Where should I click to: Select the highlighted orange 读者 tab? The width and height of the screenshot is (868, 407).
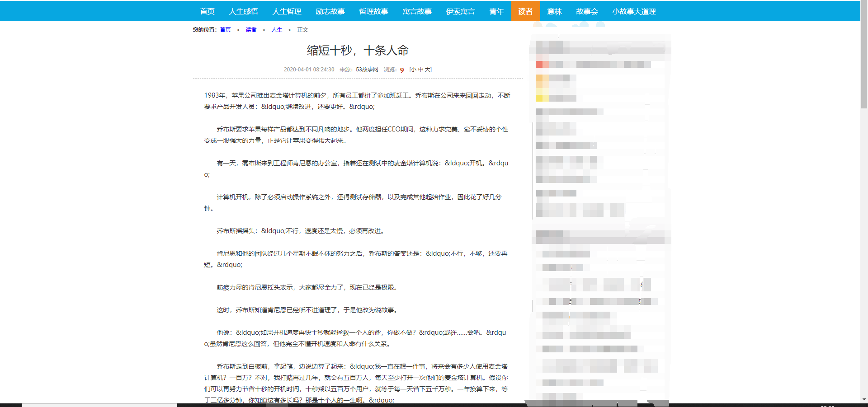click(525, 11)
